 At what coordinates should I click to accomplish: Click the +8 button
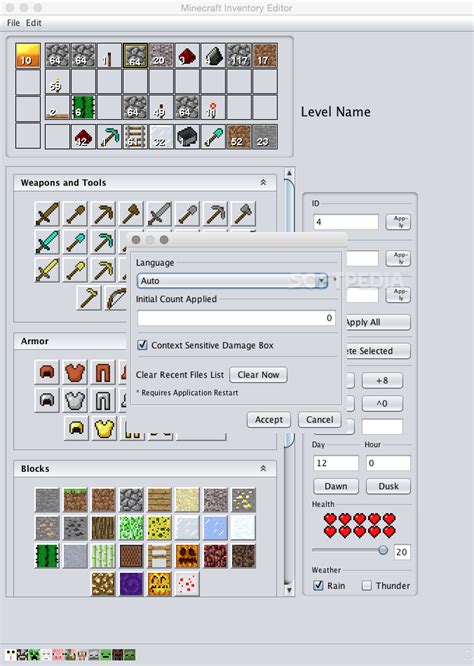coord(382,380)
